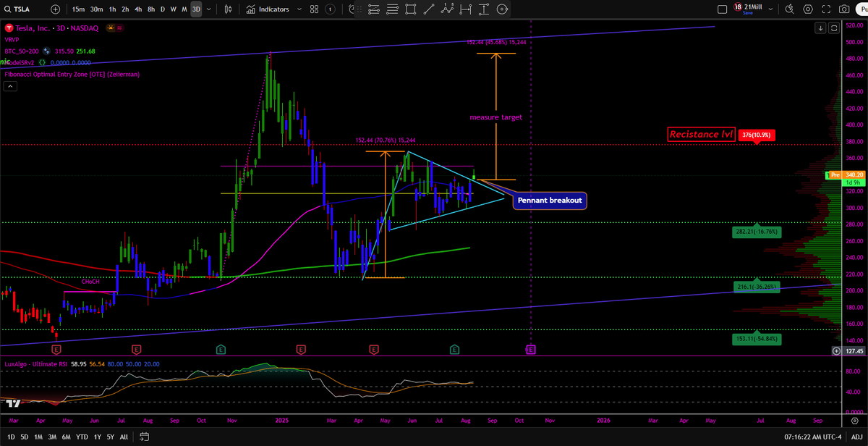Click the red 376(10.9%) price label
Image resolution: width=868 pixels, height=446 pixels.
coord(757,135)
